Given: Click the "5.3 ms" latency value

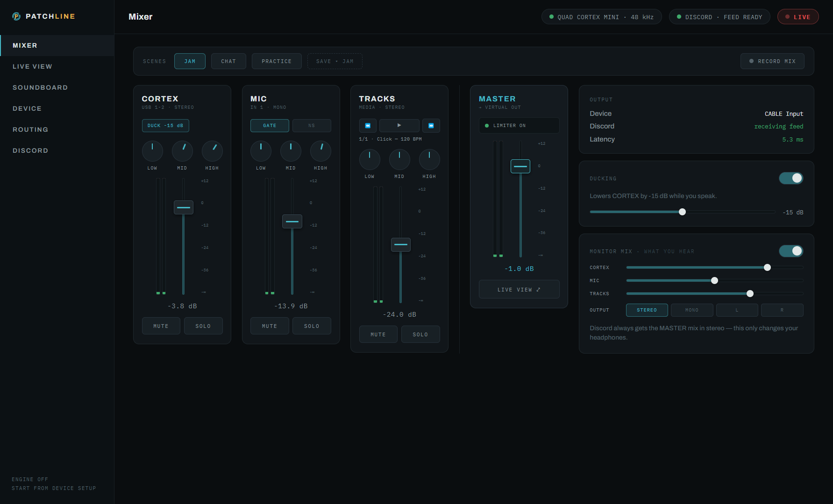Looking at the screenshot, I should click(x=793, y=140).
